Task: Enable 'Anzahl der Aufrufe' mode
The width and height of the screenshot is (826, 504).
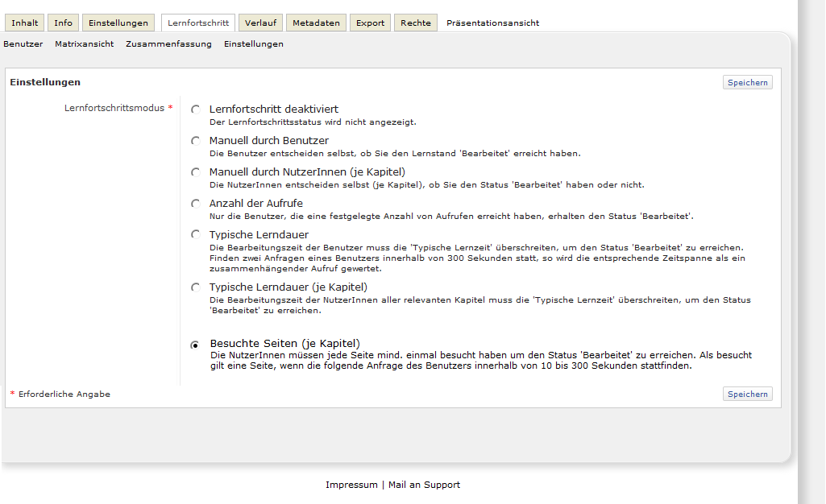Action: pyautogui.click(x=195, y=204)
